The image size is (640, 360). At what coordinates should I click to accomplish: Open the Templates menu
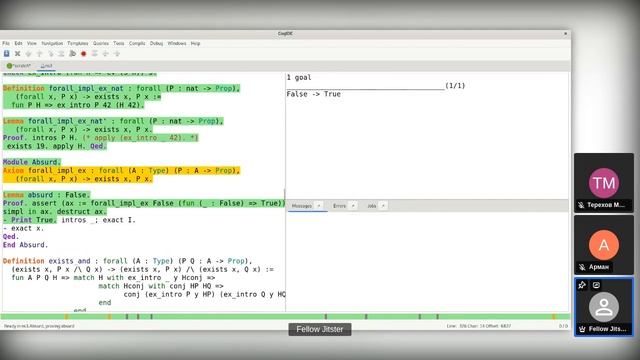pyautogui.click(x=78, y=43)
